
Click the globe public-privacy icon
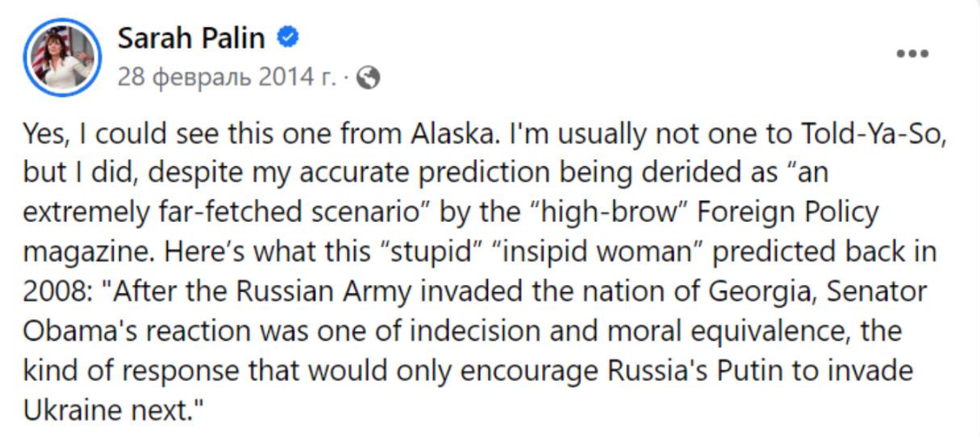click(368, 78)
